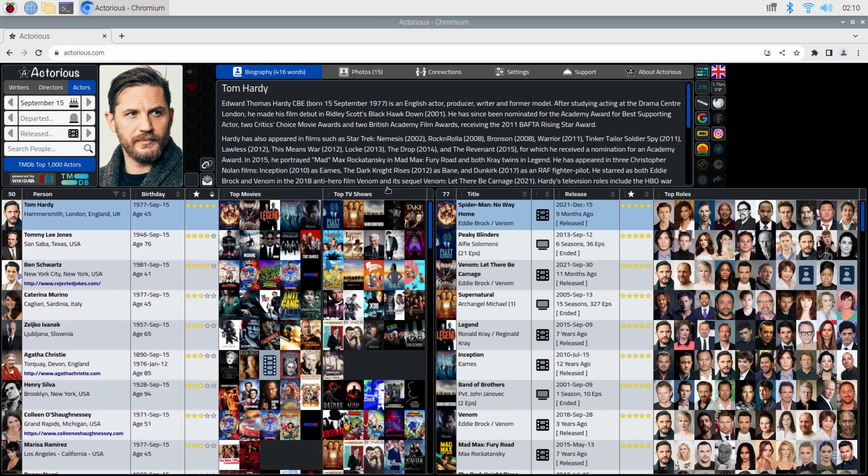Screen dimensions: 868x476
Task: Click the Wikidata icon beside Wikipedia
Action: point(702,103)
